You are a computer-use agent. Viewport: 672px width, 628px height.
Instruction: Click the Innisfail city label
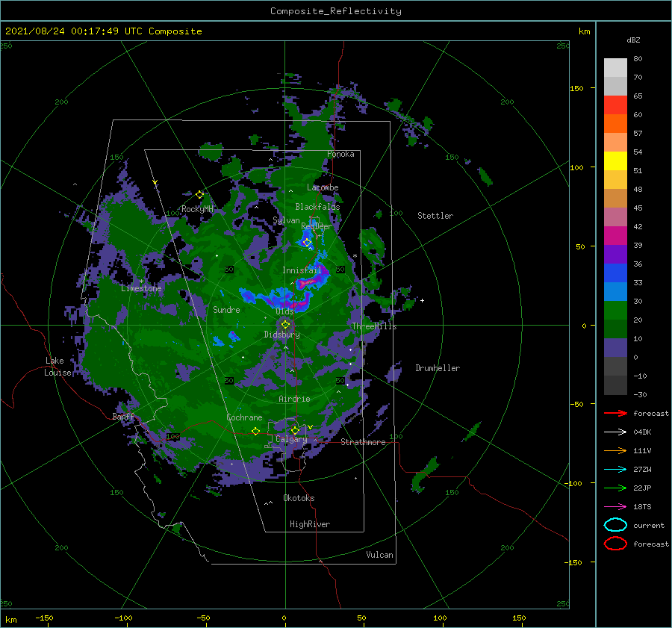point(302,270)
